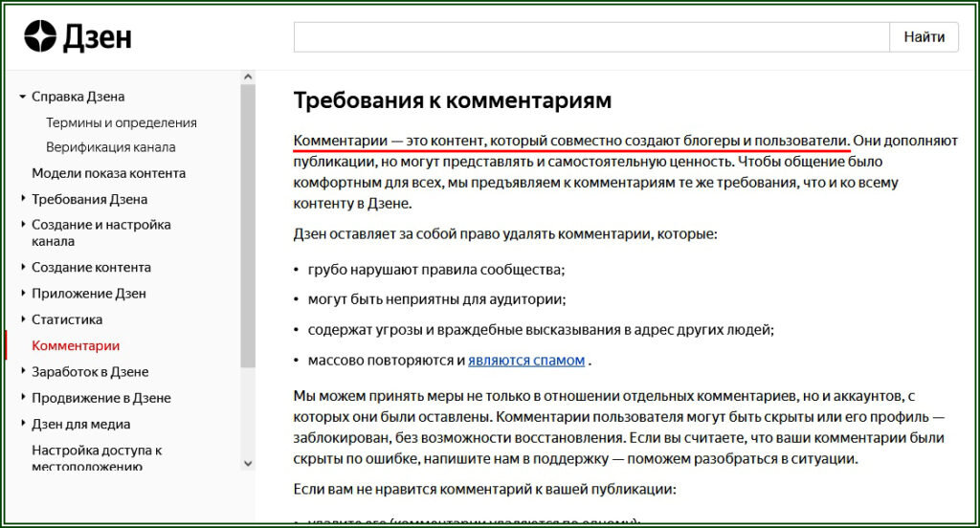Viewport: 980px width, 528px height.
Task: Expand the Дзен для медиа arrow
Action: 23,424
